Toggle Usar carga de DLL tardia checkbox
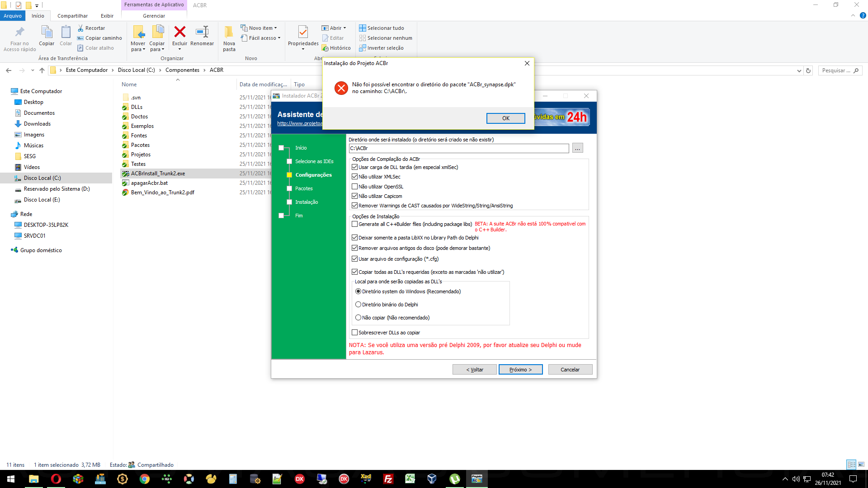This screenshot has height=488, width=868. click(355, 167)
